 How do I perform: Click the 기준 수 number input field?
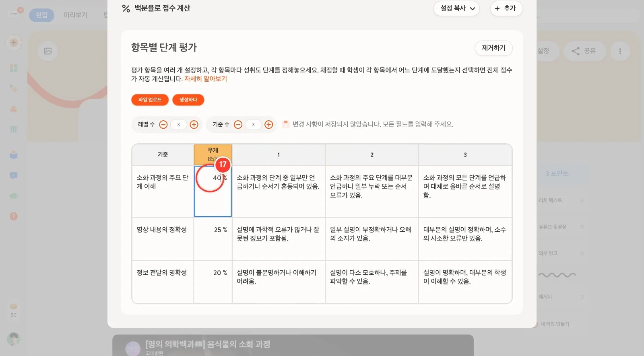pos(254,125)
